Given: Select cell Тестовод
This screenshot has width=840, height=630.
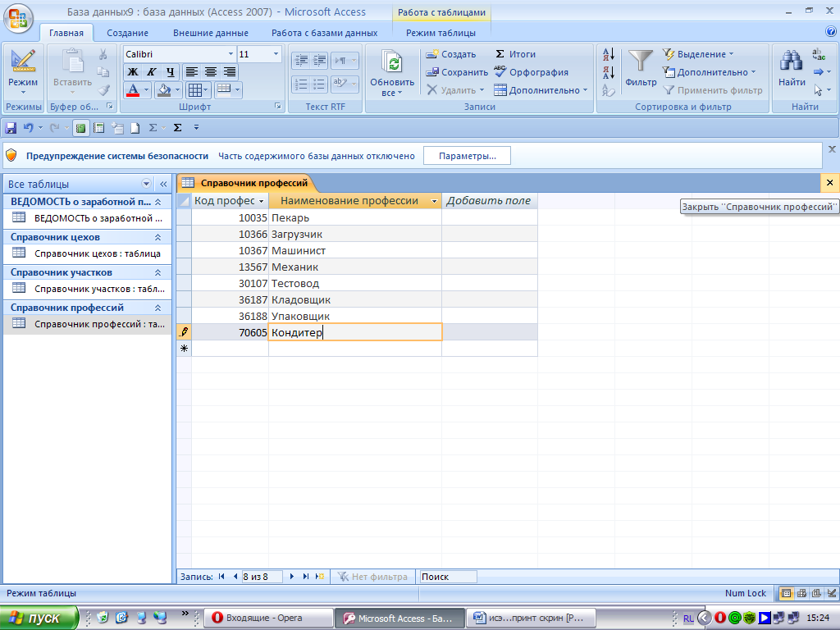Looking at the screenshot, I should coord(354,283).
